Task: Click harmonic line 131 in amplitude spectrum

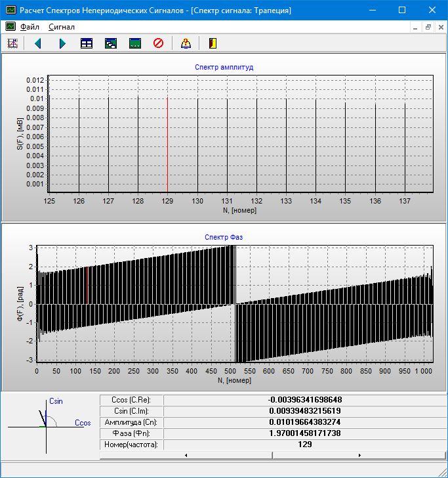Action: coord(227,144)
